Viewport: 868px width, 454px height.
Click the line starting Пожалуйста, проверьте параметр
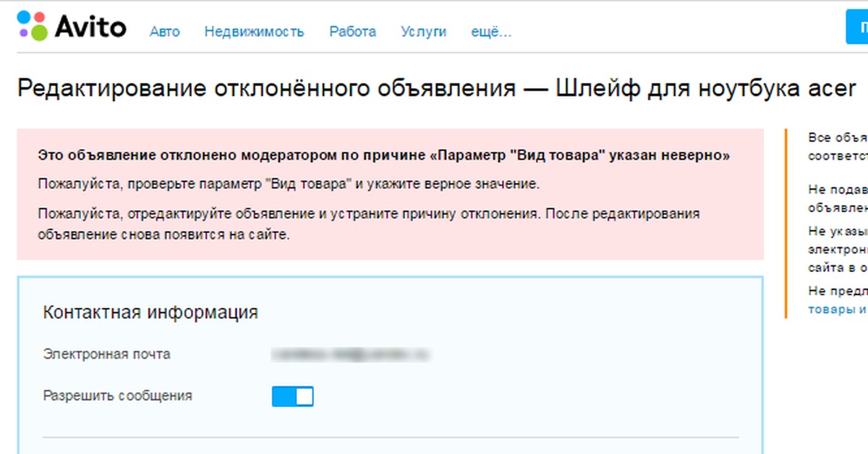pos(289,184)
